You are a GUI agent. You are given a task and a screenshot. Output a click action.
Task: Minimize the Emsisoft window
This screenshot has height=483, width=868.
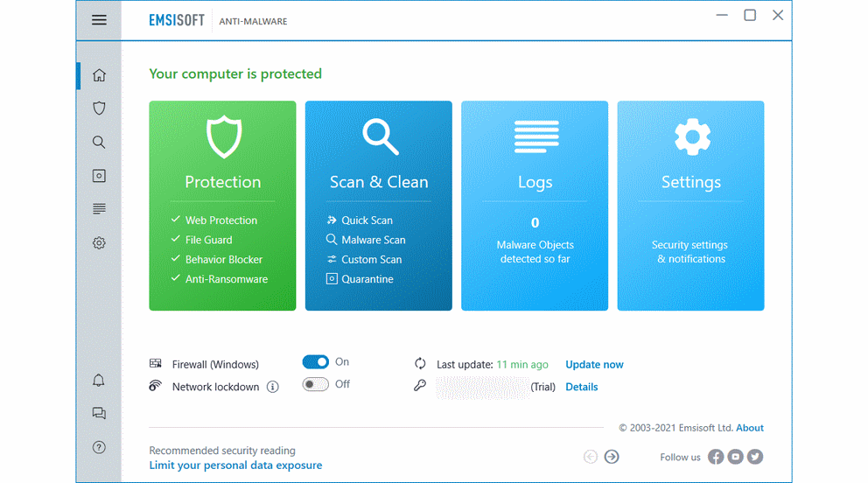pyautogui.click(x=722, y=16)
